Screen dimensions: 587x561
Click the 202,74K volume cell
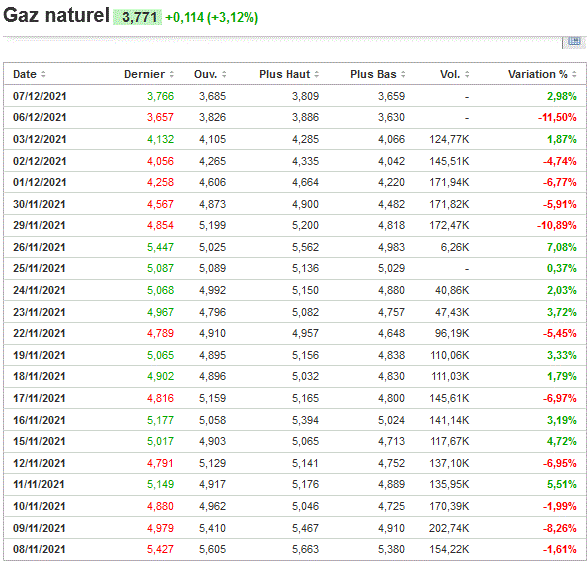449,528
